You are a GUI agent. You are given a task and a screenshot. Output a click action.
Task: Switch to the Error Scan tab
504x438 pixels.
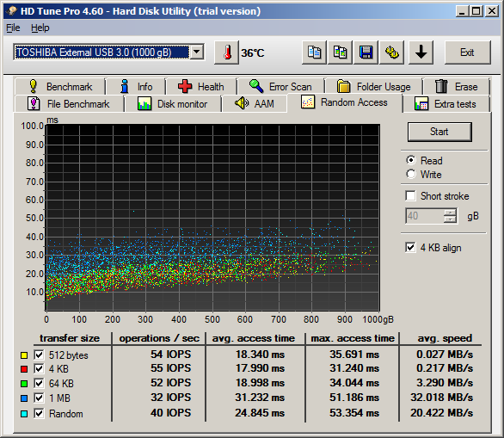point(280,87)
